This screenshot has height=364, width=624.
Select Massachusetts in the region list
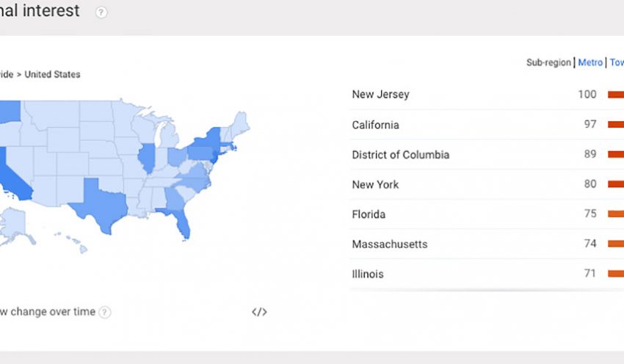(389, 244)
